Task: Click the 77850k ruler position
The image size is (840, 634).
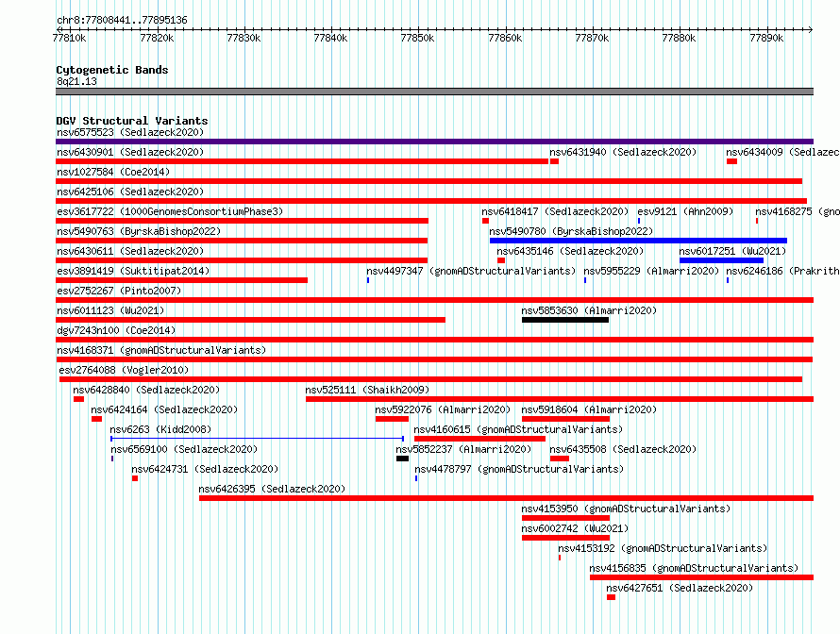Action: coord(417,38)
